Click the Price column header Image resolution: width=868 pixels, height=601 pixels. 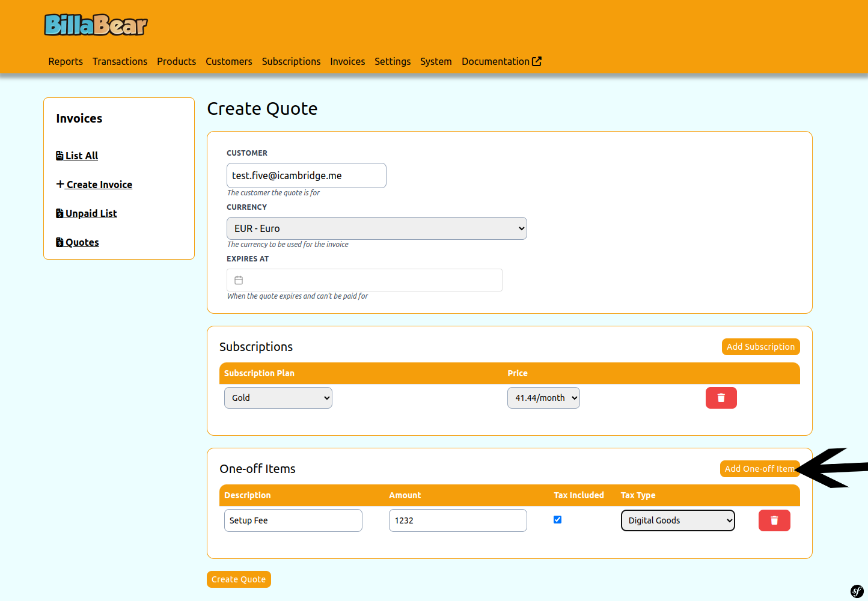[x=518, y=373]
